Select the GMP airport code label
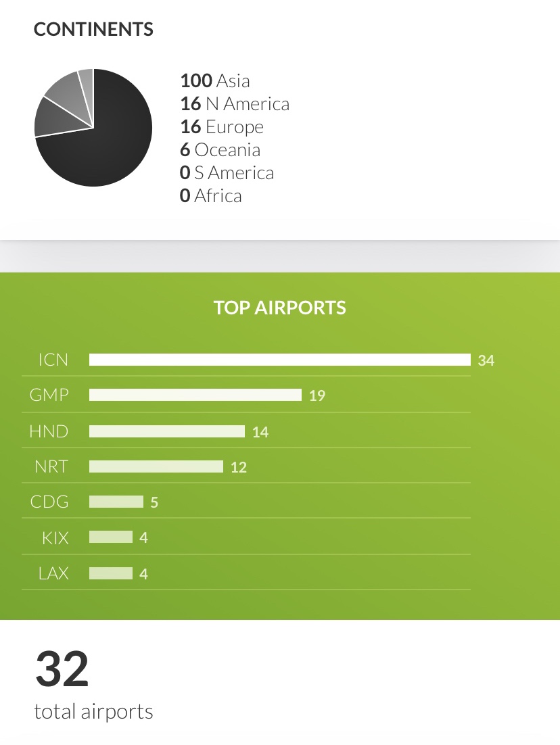The image size is (560, 745). [49, 395]
